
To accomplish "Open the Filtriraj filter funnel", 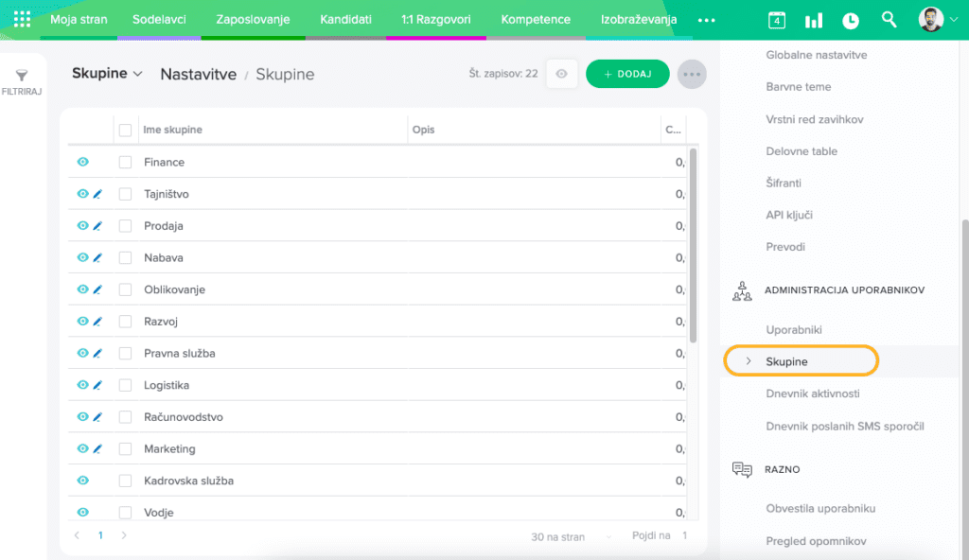I will point(22,81).
